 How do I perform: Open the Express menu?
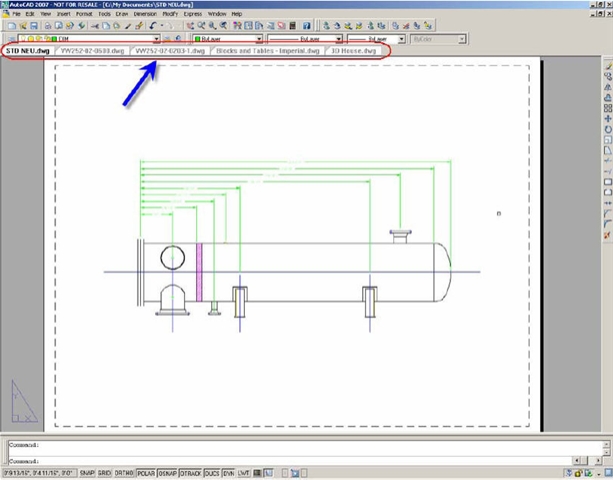(193, 14)
